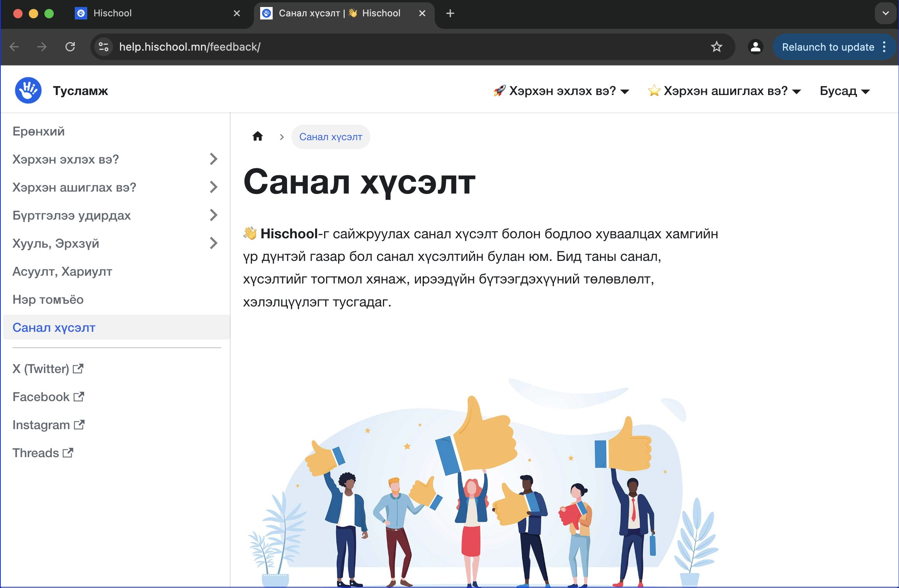The image size is (899, 588).
Task: Click Relaunch to update button
Action: coord(828,47)
